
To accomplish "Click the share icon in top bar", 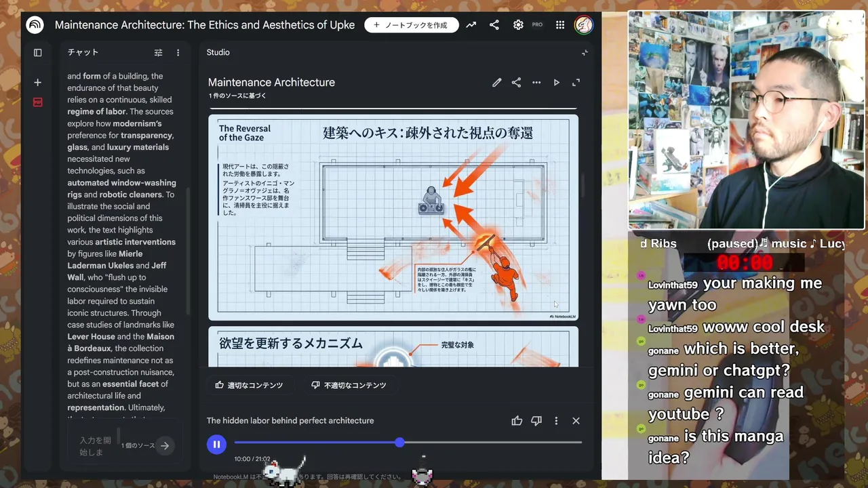I will (x=494, y=25).
